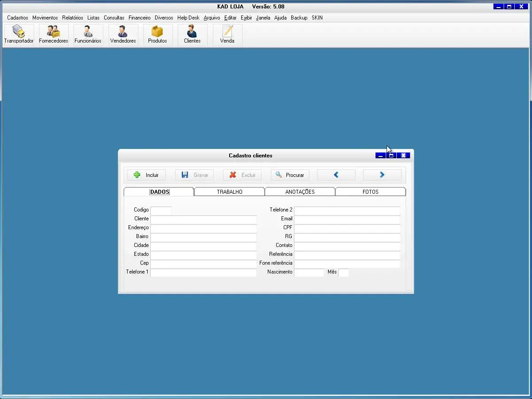Focus the CPF field
This screenshot has height=399, width=532.
(x=347, y=228)
